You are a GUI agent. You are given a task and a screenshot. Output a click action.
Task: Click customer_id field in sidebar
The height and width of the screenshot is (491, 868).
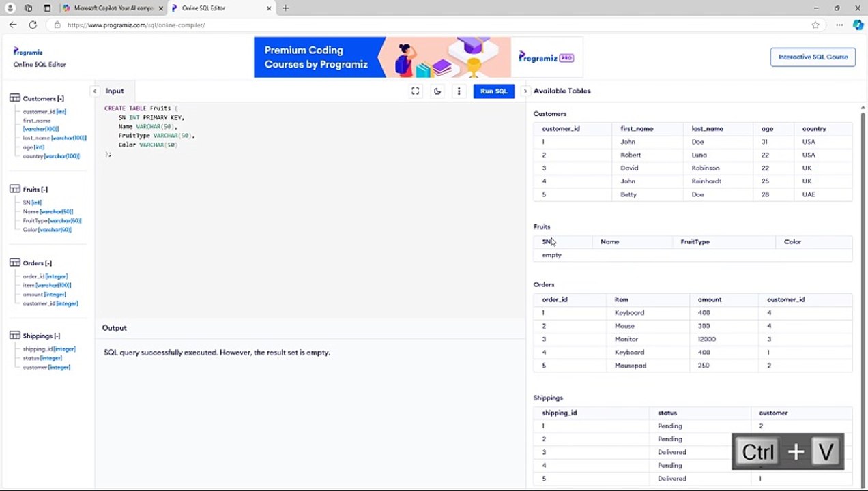click(44, 111)
